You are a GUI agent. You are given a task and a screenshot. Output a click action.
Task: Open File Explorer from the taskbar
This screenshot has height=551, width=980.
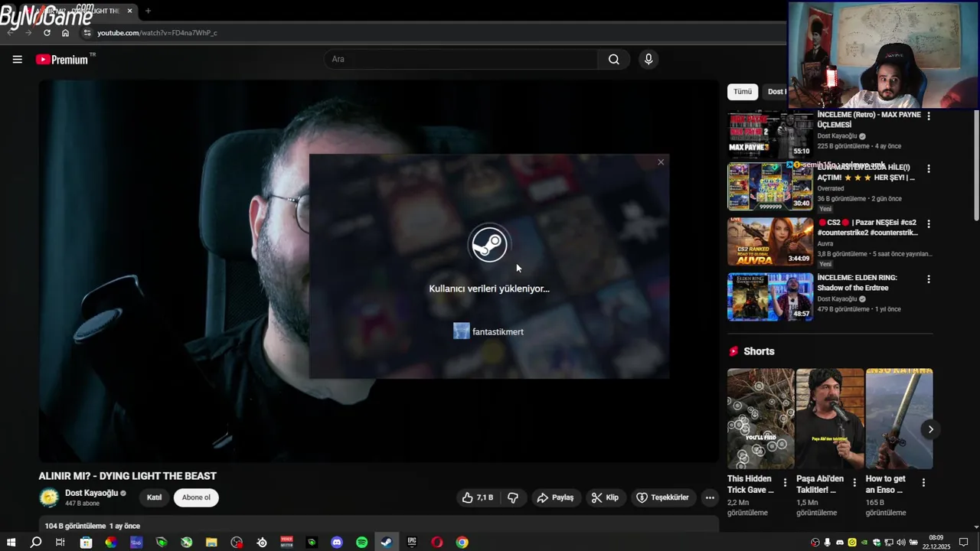click(211, 543)
